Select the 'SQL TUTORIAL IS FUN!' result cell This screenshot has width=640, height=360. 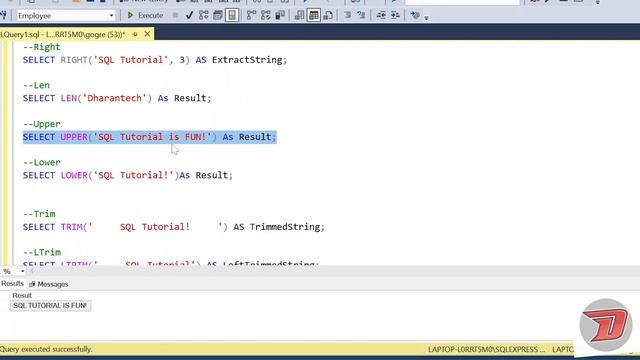click(x=50, y=305)
